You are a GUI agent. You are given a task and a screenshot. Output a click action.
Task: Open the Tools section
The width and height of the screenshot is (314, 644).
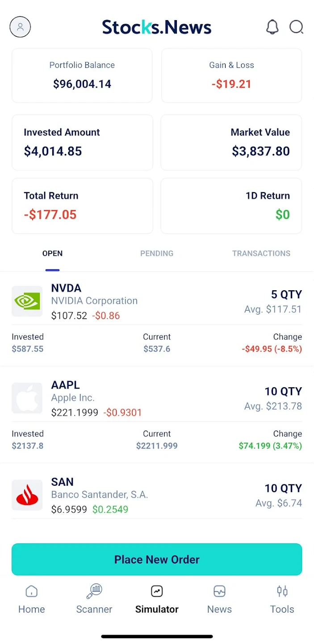282,599
